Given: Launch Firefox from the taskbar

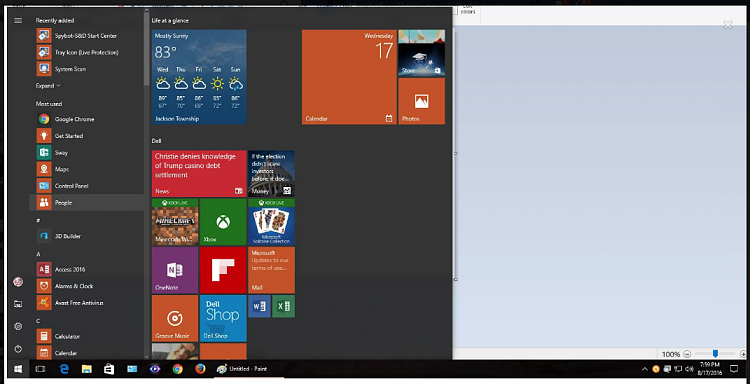Looking at the screenshot, I should tap(200, 369).
